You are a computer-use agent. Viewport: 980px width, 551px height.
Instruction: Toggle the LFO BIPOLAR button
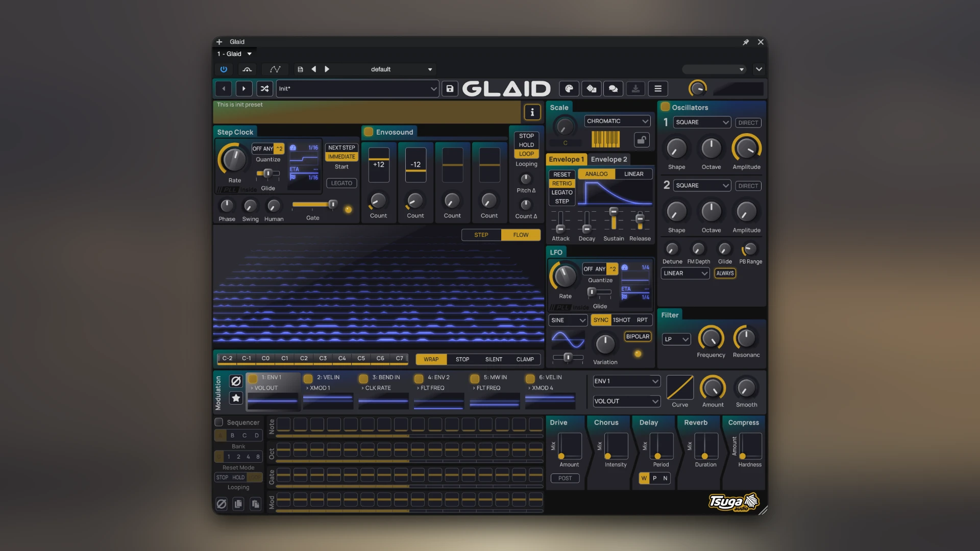(x=638, y=337)
